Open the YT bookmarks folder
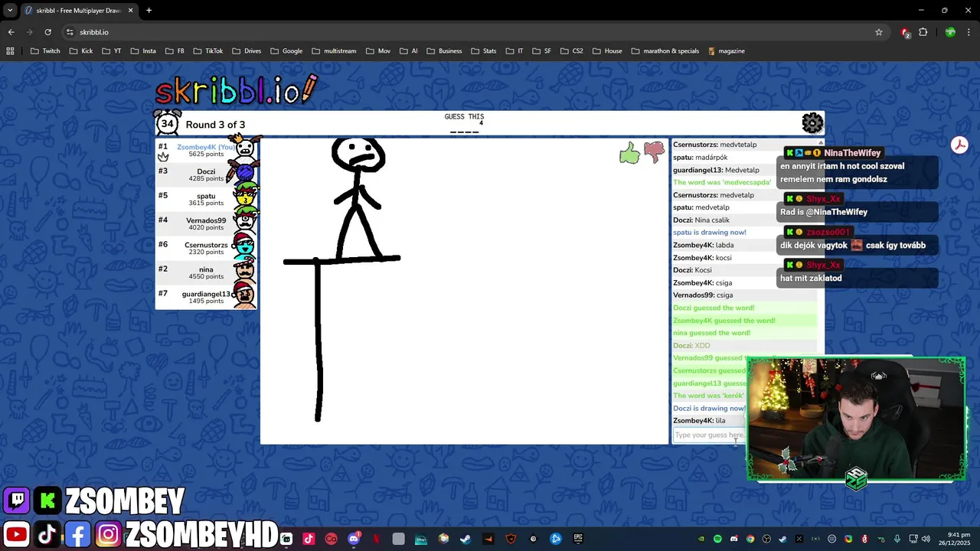The width and height of the screenshot is (980, 551). click(111, 51)
